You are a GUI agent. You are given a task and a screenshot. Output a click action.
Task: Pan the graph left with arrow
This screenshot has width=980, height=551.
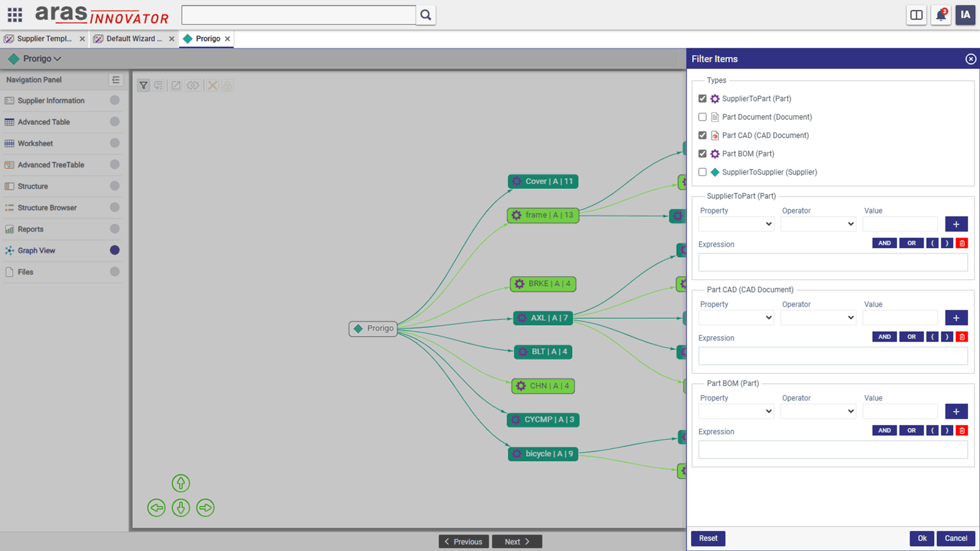coord(156,508)
